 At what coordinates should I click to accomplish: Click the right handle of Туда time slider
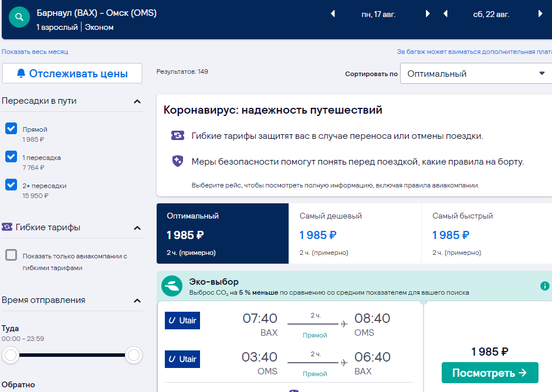[134, 355]
